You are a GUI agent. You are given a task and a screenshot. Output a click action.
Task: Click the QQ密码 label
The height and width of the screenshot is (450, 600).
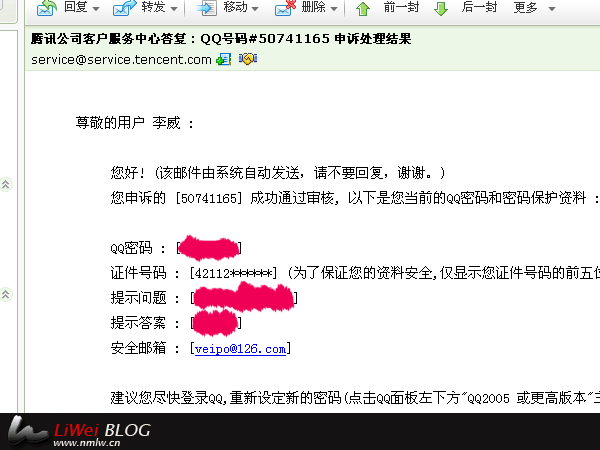click(x=131, y=248)
